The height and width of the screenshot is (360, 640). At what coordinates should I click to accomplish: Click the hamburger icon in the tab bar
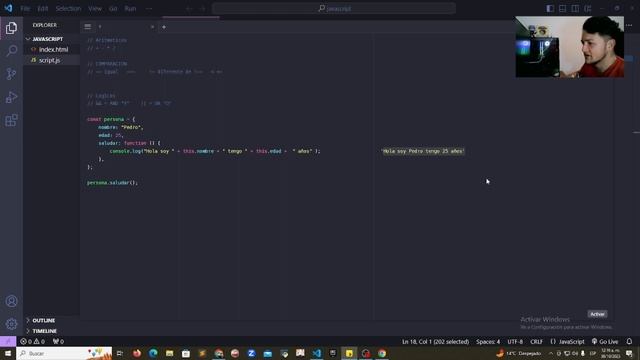(88, 27)
